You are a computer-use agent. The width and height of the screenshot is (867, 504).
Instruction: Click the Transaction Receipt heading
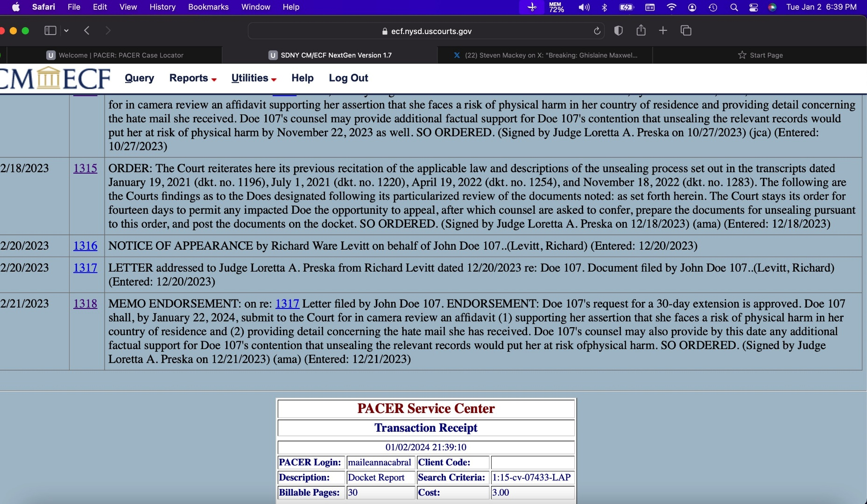pos(426,427)
